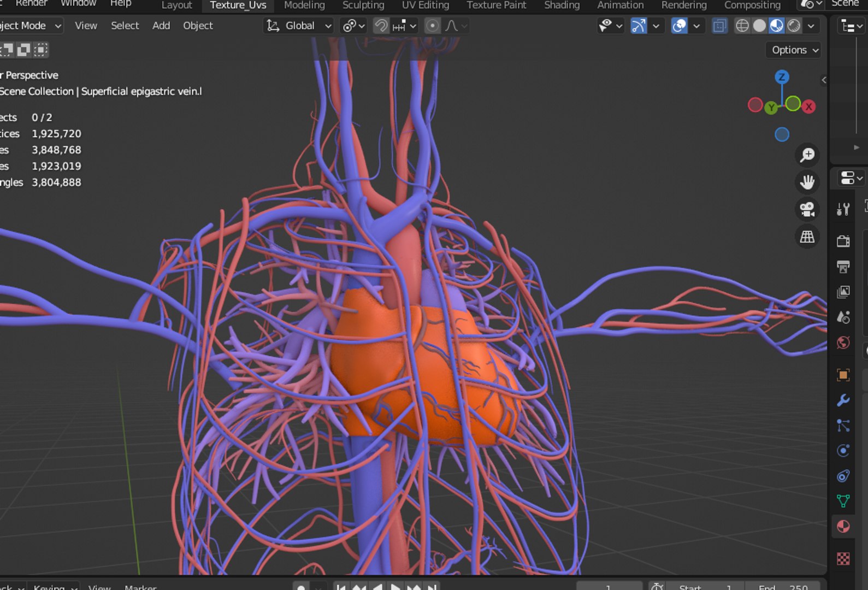The height and width of the screenshot is (590, 868).
Task: Open selectability and visibility dropdown
Action: coord(611,26)
